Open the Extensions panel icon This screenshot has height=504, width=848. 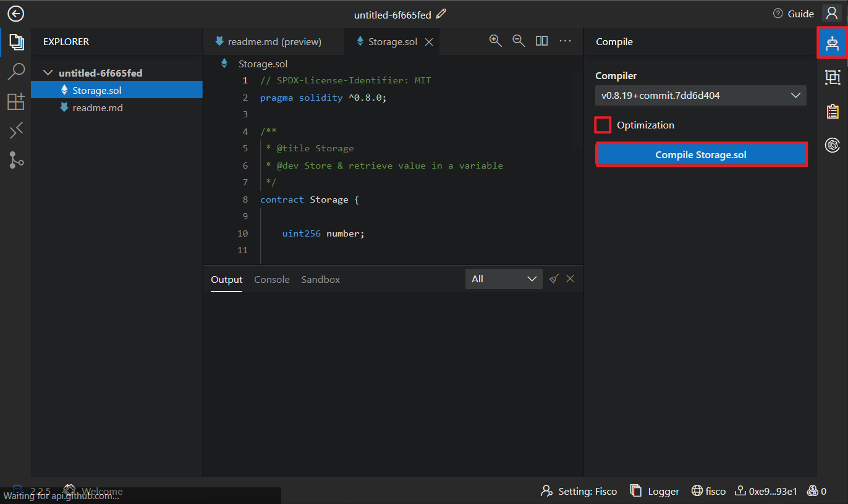point(16,101)
